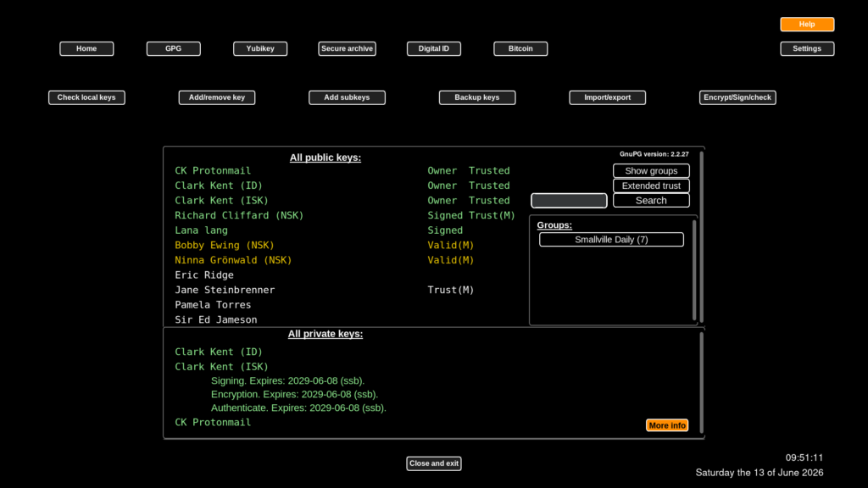Focus the key search input field
868x488 pixels.
point(569,200)
